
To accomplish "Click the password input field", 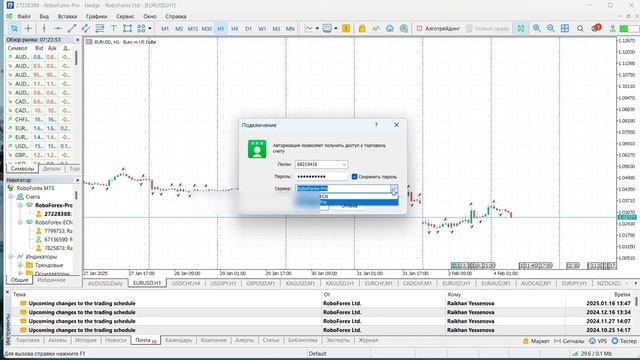I will coord(321,176).
